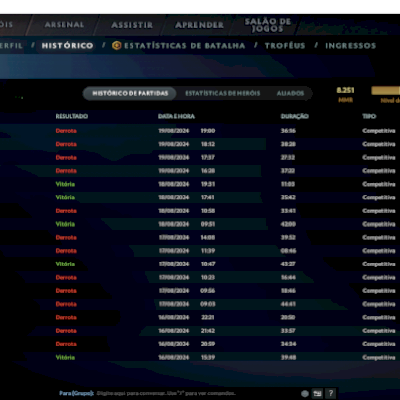Sort by the DURAÇÃO column header
The height and width of the screenshot is (400, 400).
click(x=295, y=116)
